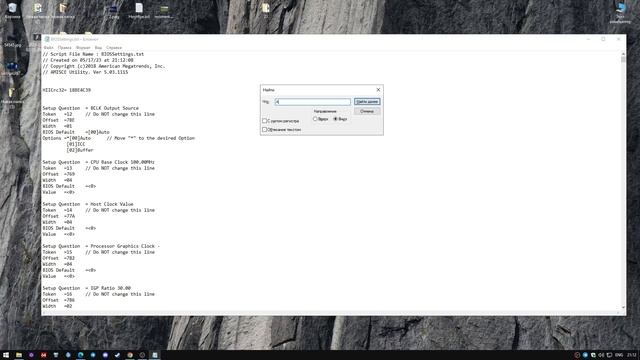The height and width of the screenshot is (360, 640).
Task: Enable the wrap around text checkbox
Action: (264, 129)
